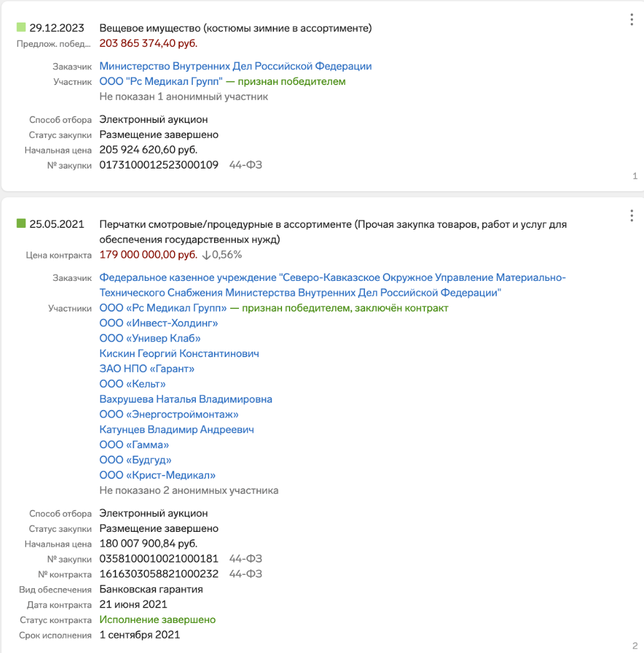This screenshot has height=653, width=644.
Task: Open participant Вахрушева Наталья Владимировна
Action: [186, 399]
